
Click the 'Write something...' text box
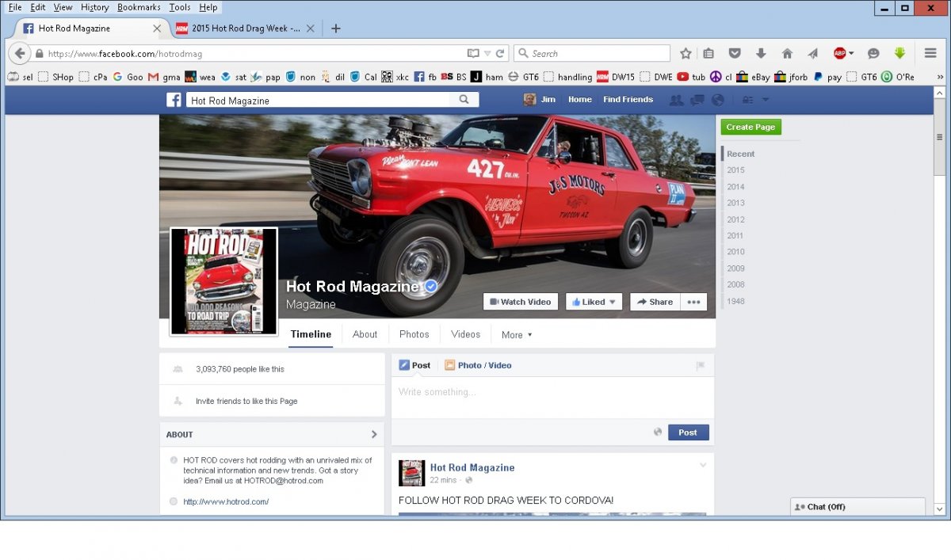pos(552,397)
